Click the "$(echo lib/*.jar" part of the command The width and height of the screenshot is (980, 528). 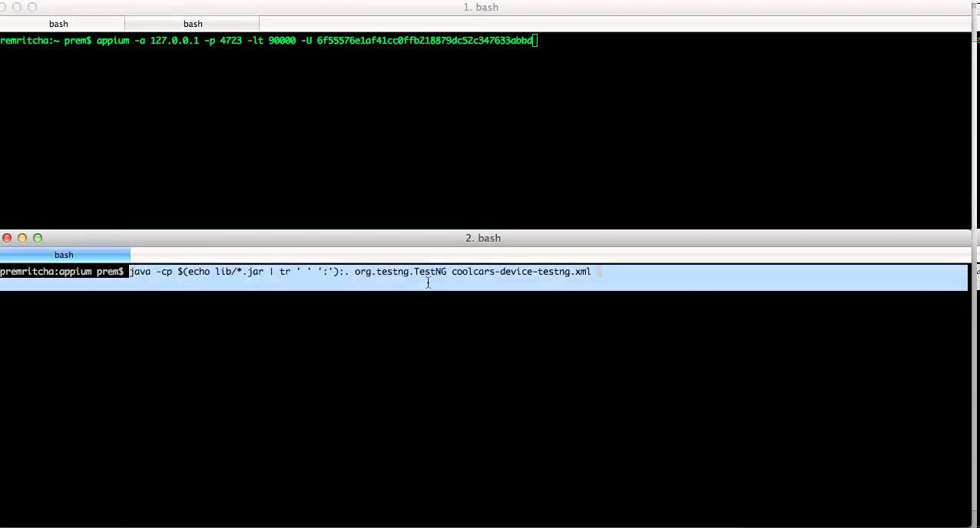point(220,272)
